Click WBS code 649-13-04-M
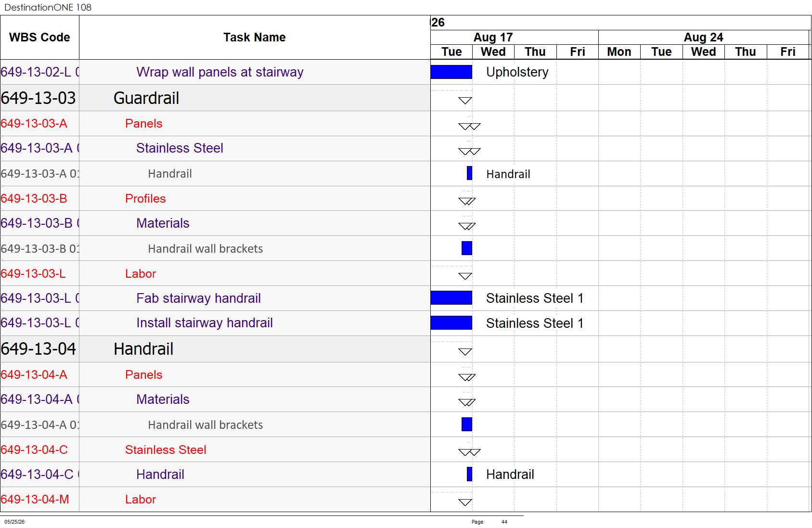The image size is (812, 528). click(x=35, y=499)
